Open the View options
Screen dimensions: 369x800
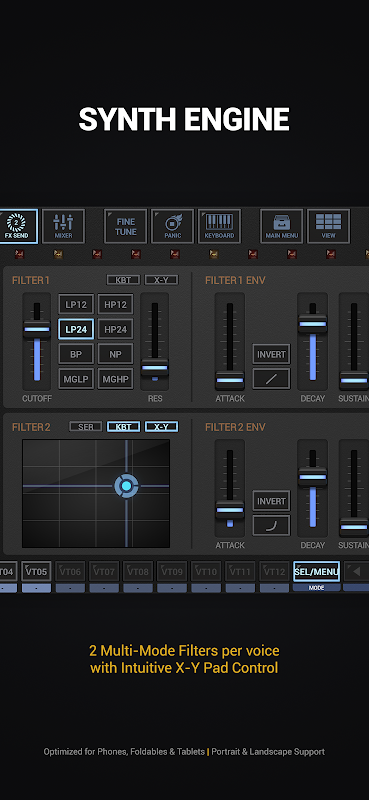(329, 226)
